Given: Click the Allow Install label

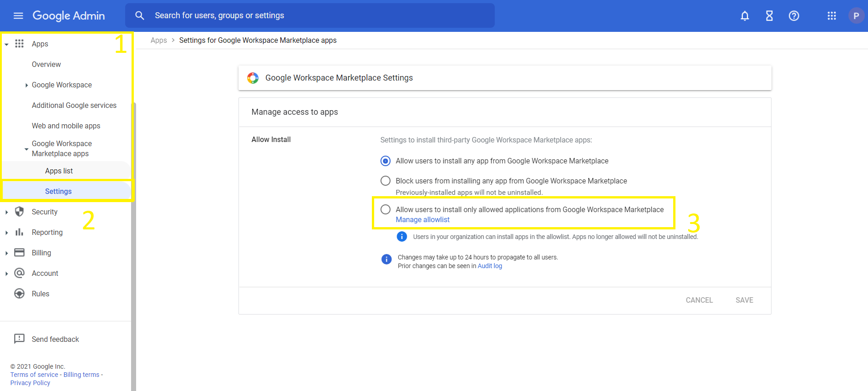Looking at the screenshot, I should (x=271, y=140).
